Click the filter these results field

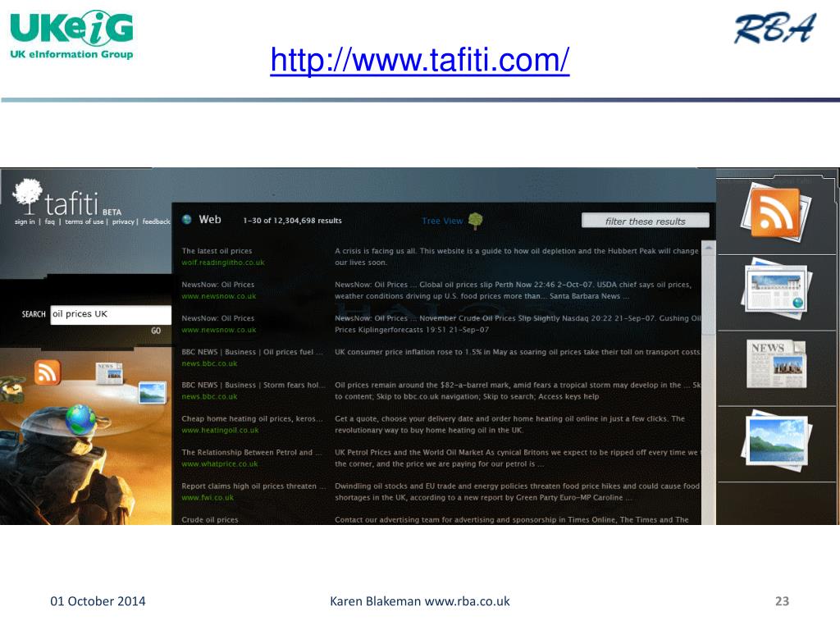(x=646, y=221)
